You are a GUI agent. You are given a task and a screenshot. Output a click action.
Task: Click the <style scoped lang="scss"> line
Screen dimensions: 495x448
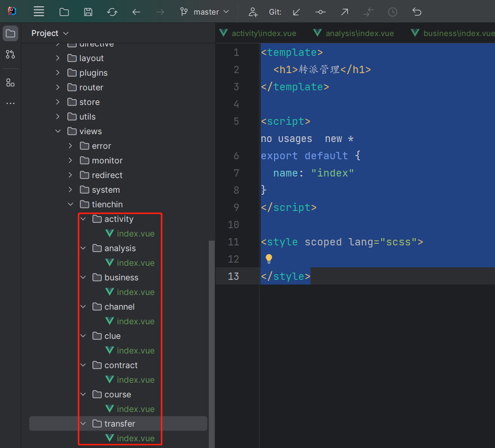point(341,242)
